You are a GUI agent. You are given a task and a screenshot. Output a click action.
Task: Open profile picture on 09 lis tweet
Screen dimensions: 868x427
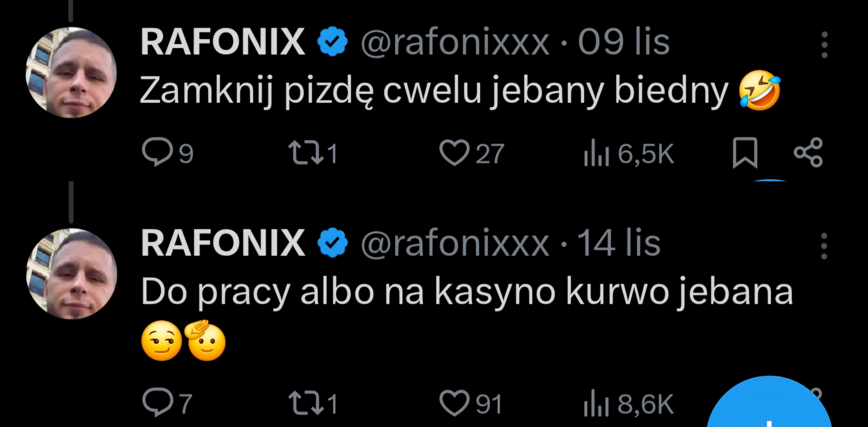71,72
